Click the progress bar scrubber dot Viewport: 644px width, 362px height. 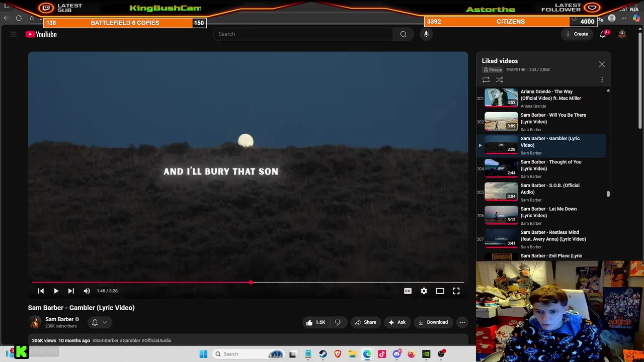251,283
